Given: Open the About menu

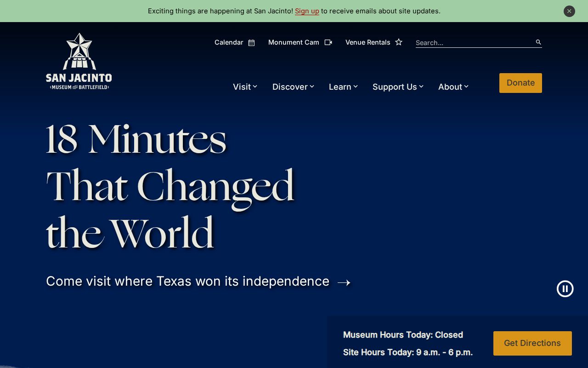Looking at the screenshot, I should (453, 86).
